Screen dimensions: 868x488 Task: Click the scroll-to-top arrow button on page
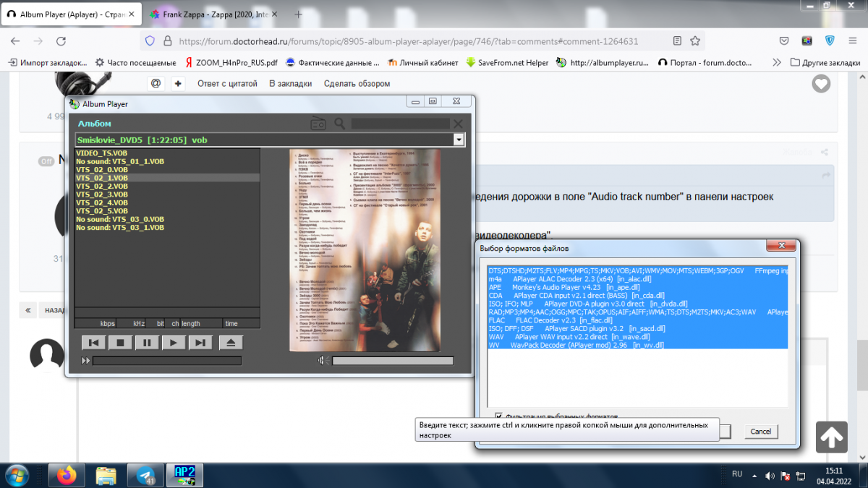pyautogui.click(x=832, y=437)
